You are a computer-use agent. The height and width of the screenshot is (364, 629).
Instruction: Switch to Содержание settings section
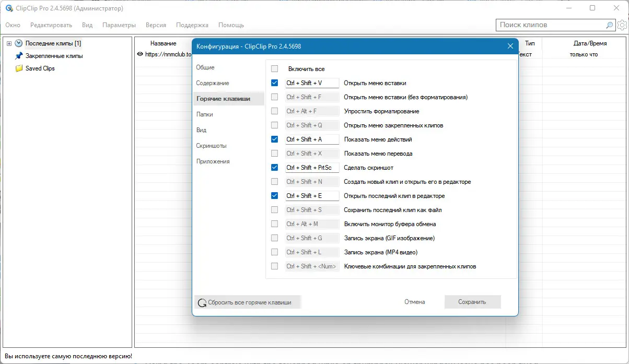pyautogui.click(x=213, y=83)
